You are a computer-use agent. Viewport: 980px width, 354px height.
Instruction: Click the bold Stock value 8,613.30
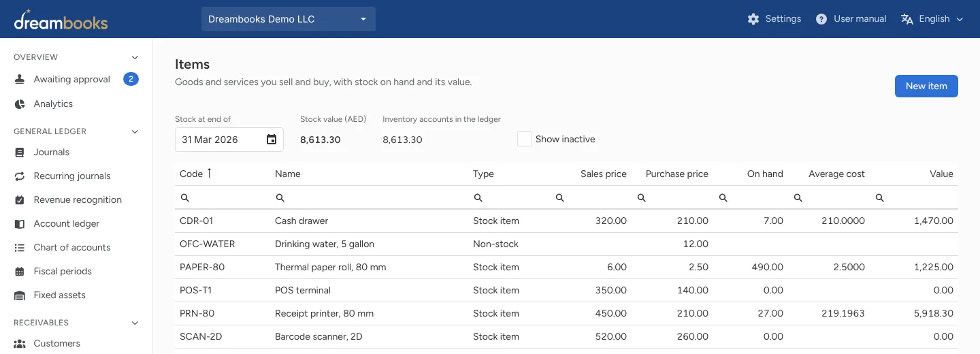coord(320,140)
